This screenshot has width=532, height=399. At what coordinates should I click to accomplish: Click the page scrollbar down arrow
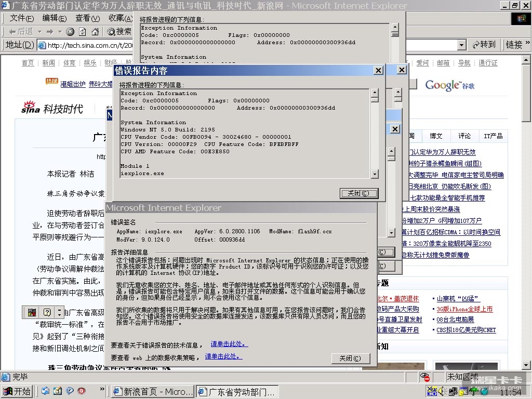pos(526,365)
